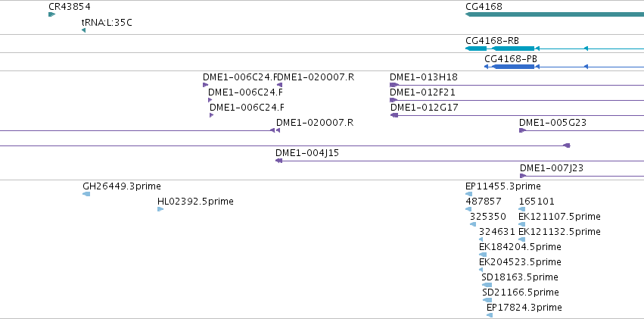Select the 324631 feature glyph

(481, 239)
